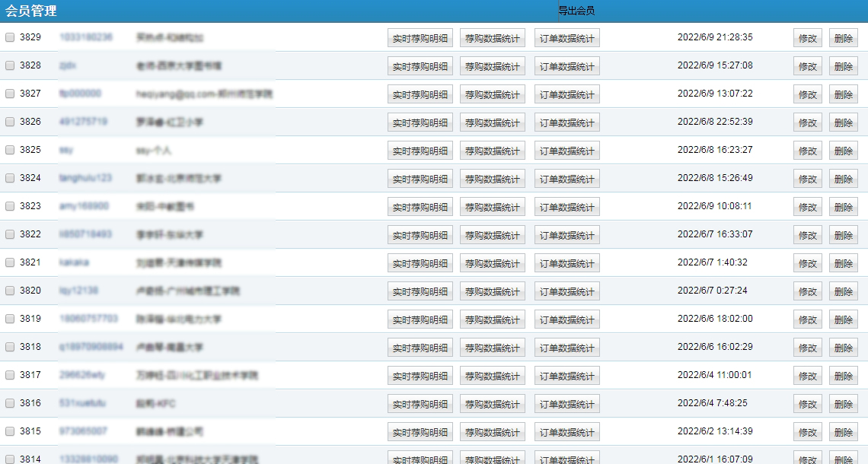Click 修改 for member 3829
This screenshot has width=868, height=464.
807,38
